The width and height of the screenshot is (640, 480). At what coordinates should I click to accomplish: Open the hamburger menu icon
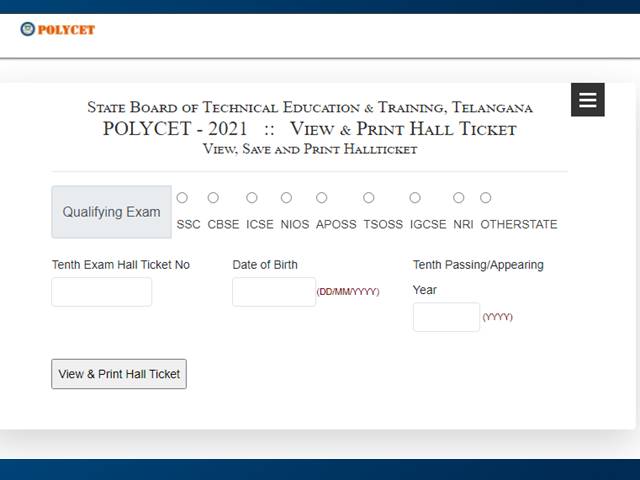587,100
